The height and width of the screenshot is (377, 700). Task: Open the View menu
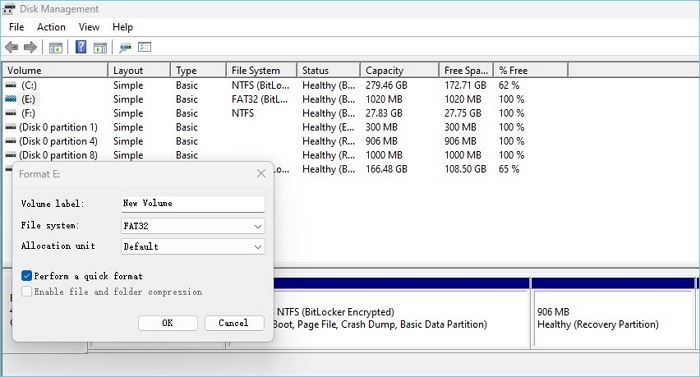(x=89, y=27)
